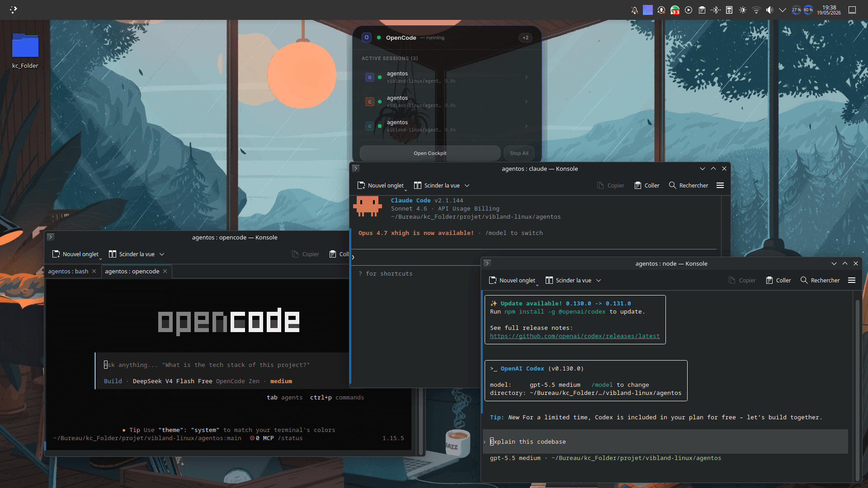The width and height of the screenshot is (868, 488).
Task: Open the brightness tray icon
Action: (743, 10)
